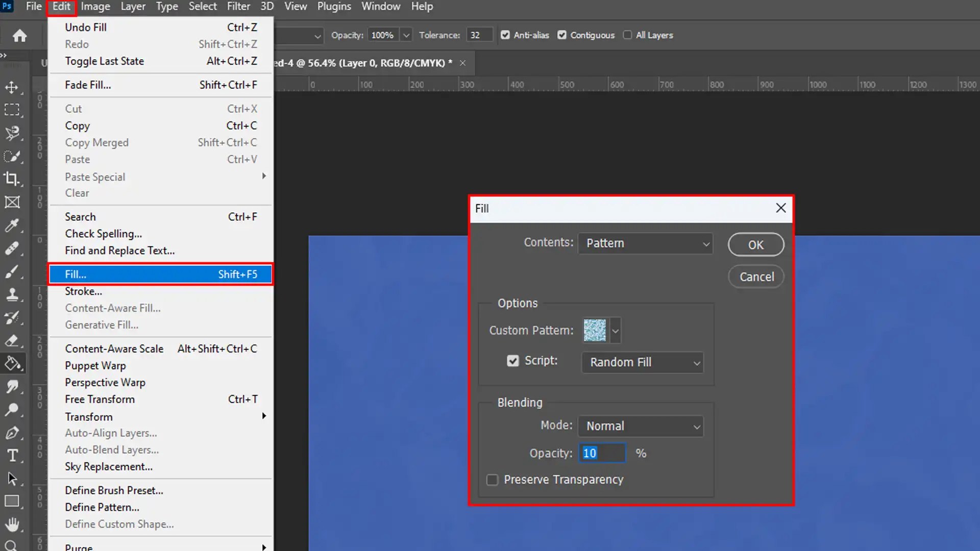
Task: Open the Layer menu
Action: click(133, 7)
